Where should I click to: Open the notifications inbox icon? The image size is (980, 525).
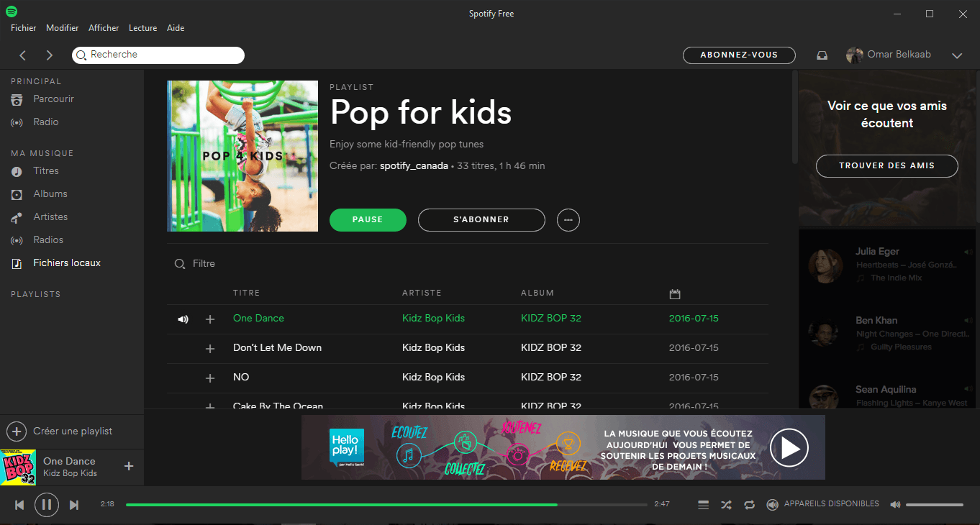click(x=822, y=55)
